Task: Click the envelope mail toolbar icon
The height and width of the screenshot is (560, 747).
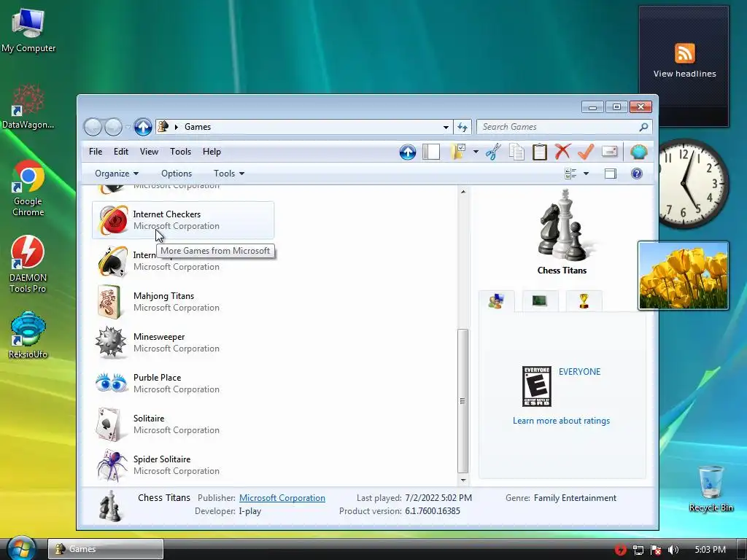Action: (610, 152)
